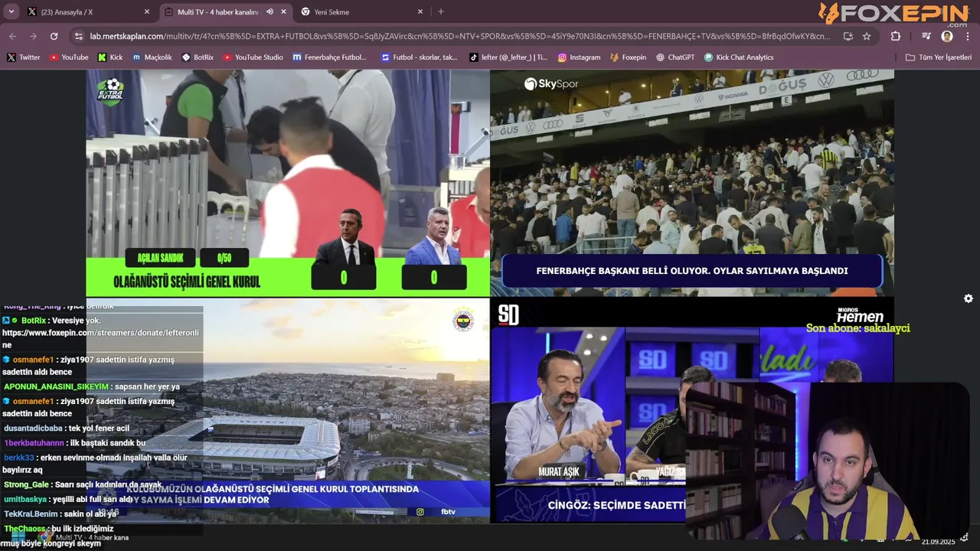Focus the lab.mertskaplan.com address bar
The image size is (980, 551).
459,36
